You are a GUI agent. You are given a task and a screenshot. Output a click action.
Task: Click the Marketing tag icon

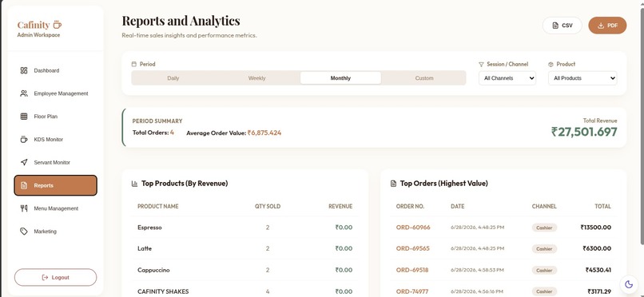pos(24,232)
